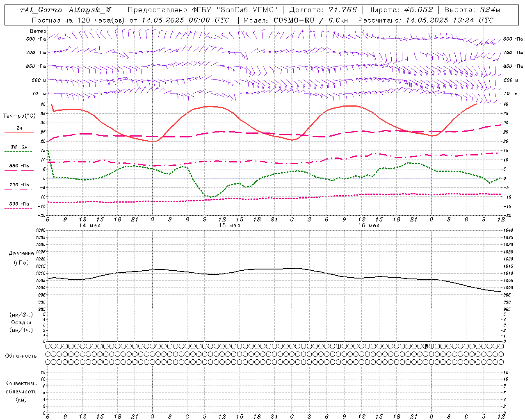
Task: Click the 15 мая date label
Action: point(229,226)
